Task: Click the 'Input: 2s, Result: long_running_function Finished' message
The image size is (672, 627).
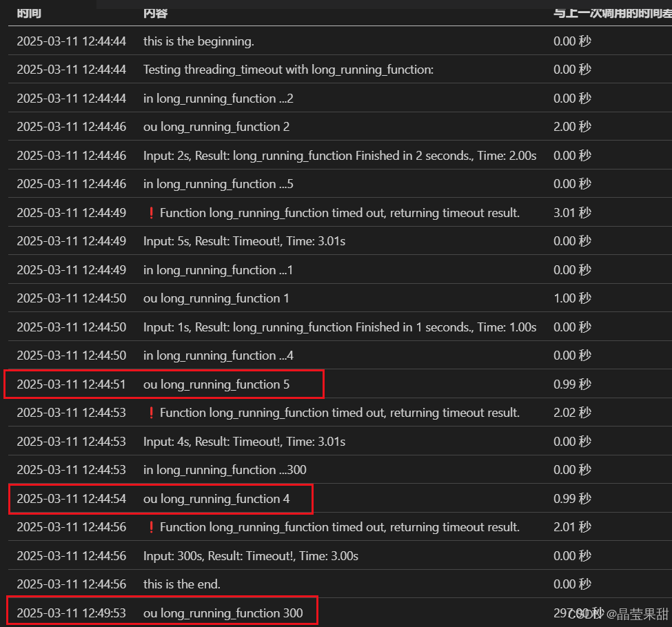Action: (x=340, y=156)
